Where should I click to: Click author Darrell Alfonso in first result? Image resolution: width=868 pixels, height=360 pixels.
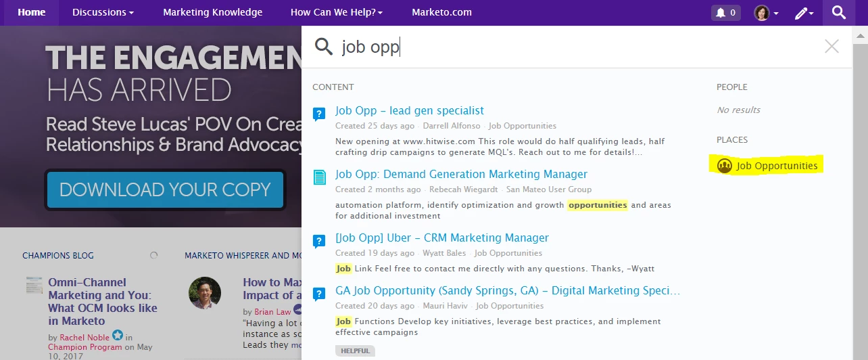[x=452, y=126]
